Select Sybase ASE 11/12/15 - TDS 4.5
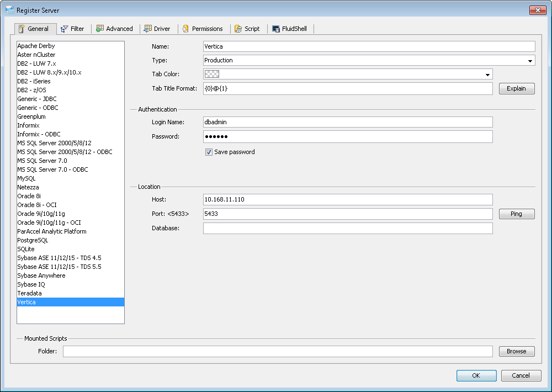Image resolution: width=552 pixels, height=392 pixels. point(71,258)
